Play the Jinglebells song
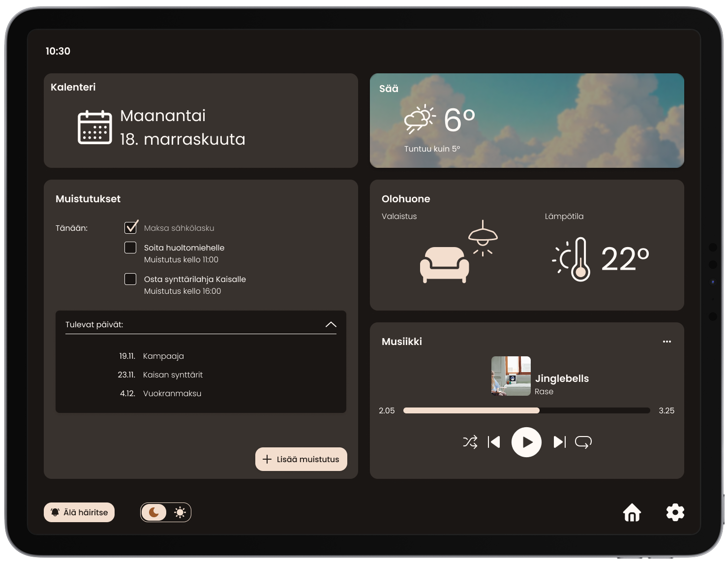Image resolution: width=728 pixels, height=564 pixels. click(x=526, y=442)
